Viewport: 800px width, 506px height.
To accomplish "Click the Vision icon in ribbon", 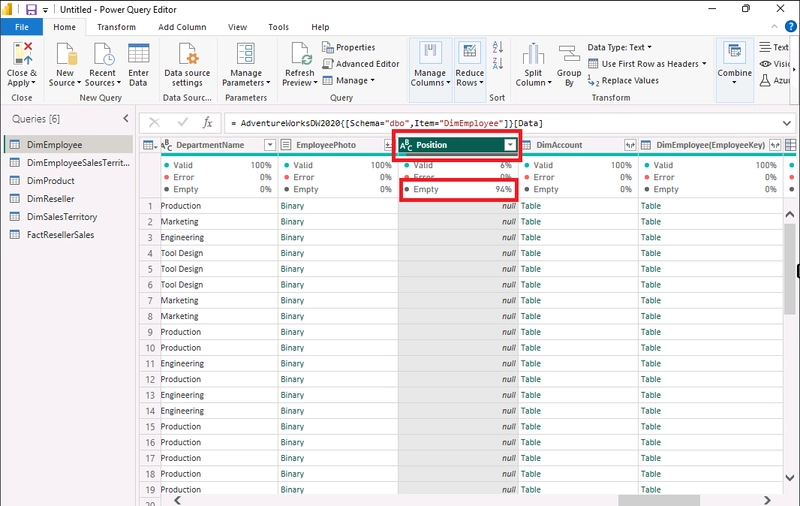I will 765,64.
